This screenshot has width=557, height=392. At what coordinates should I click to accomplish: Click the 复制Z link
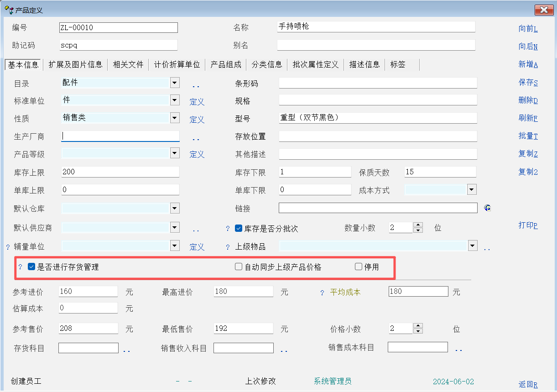pos(528,154)
